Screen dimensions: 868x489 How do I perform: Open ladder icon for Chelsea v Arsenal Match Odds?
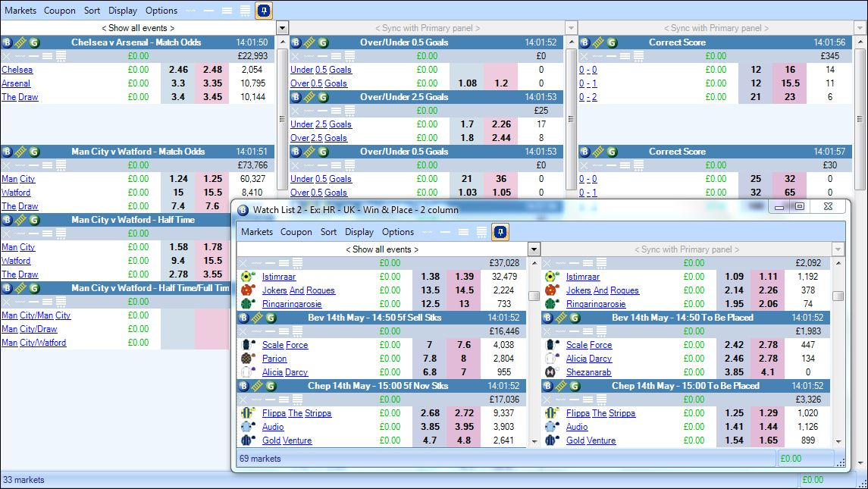click(x=20, y=42)
